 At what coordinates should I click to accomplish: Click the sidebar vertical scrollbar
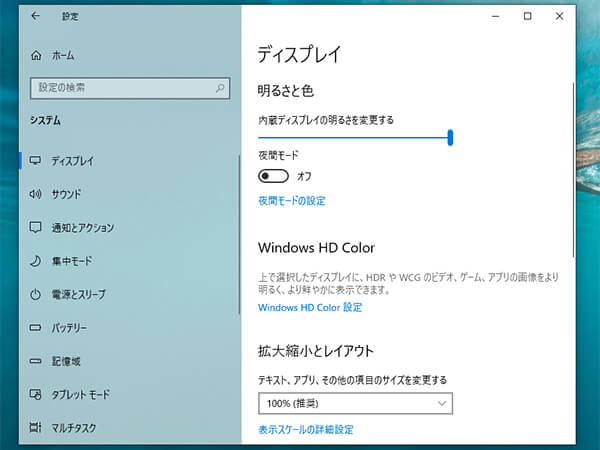[x=240, y=234]
